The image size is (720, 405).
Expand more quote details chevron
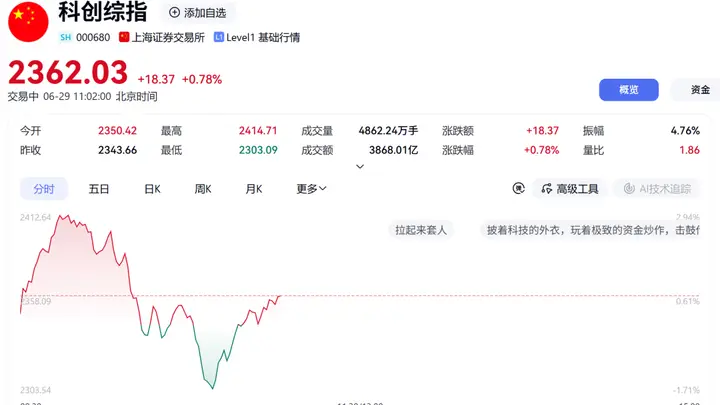(x=360, y=166)
